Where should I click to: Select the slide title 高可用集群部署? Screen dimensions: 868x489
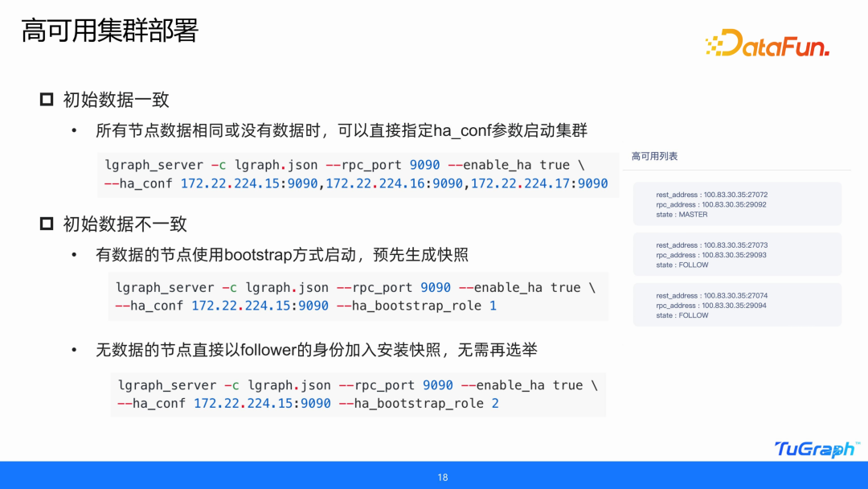pos(109,31)
